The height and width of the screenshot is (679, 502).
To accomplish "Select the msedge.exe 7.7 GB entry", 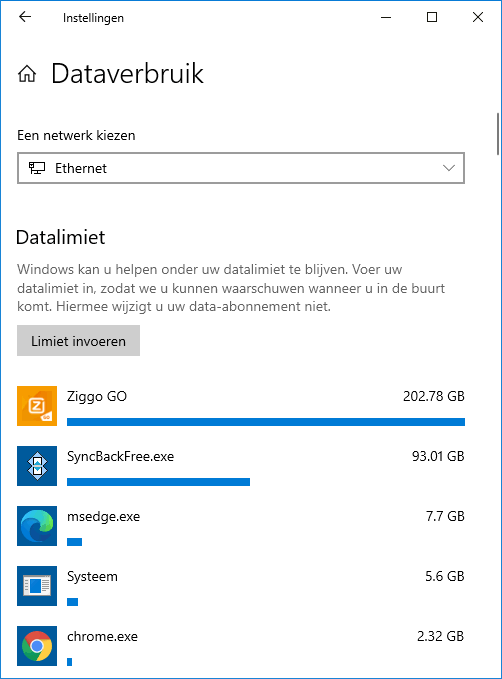I will coord(241,526).
